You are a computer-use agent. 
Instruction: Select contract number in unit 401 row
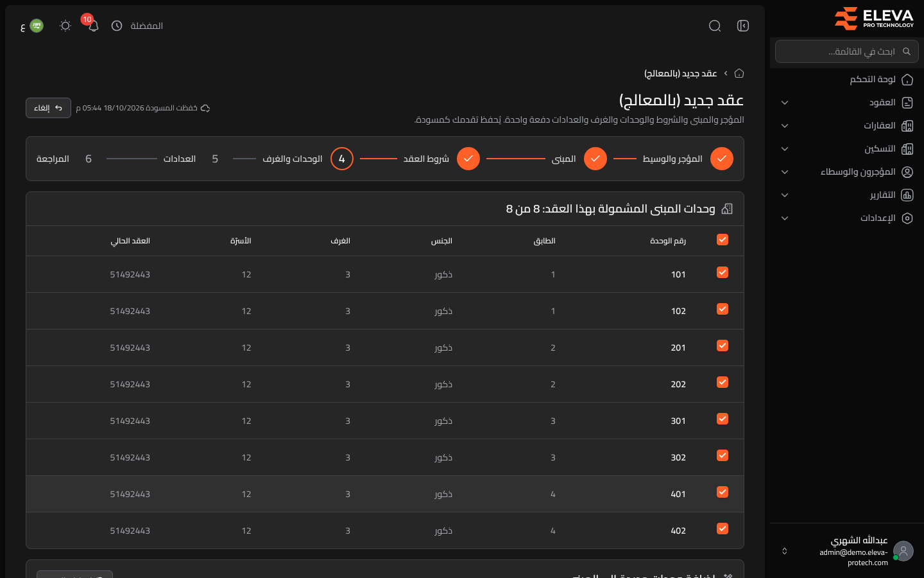click(130, 494)
